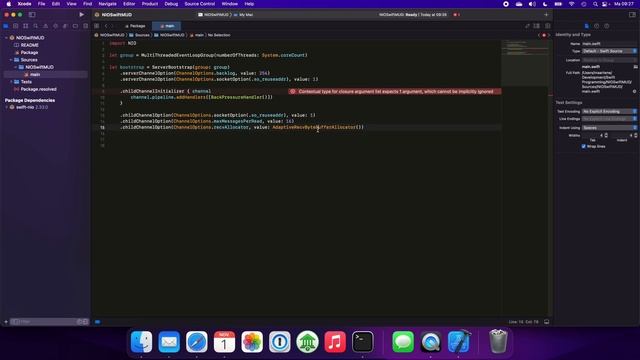
Task: Adjust the Indent width stepper
Action: click(x=636, y=135)
